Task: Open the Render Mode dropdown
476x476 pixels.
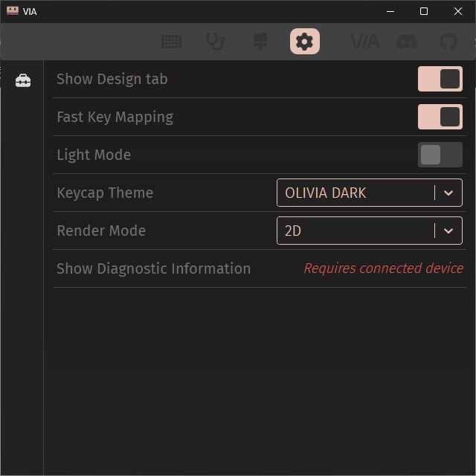Action: pos(357,231)
